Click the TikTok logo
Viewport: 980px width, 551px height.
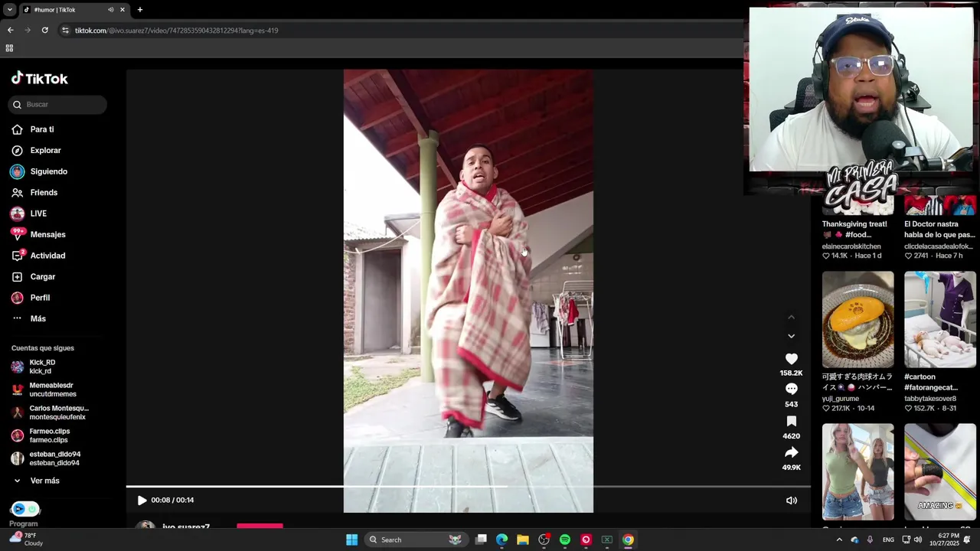(40, 78)
